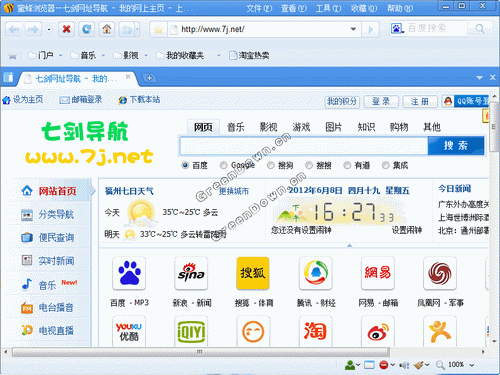Screen dimensions: 500x375
Task: Click the home page toolbar icon
Action: coord(107,29)
